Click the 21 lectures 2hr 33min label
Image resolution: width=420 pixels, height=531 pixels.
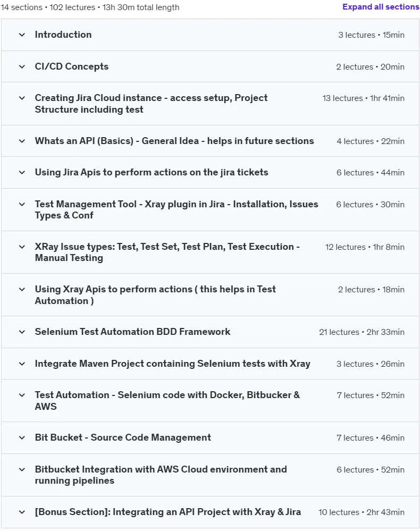tap(362, 332)
